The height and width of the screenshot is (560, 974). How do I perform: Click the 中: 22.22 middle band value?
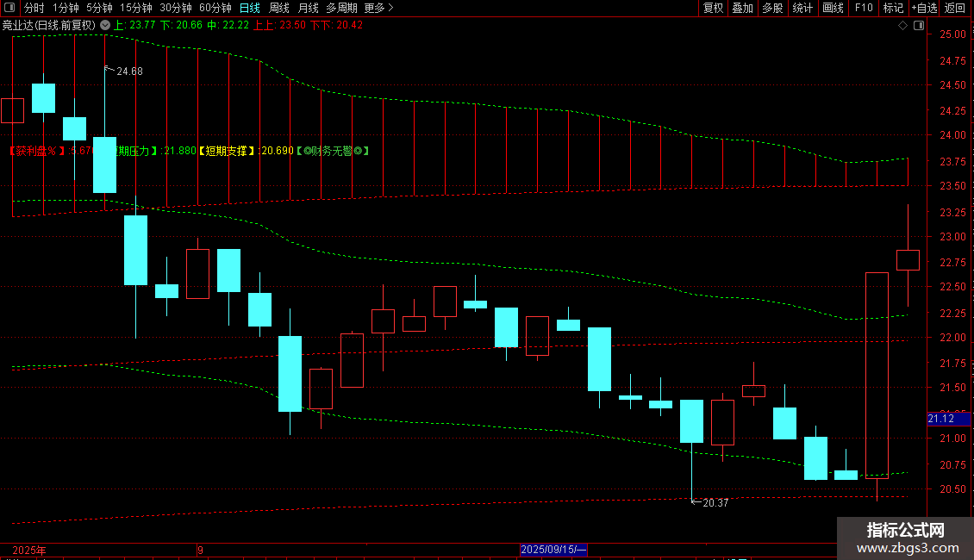[228, 26]
